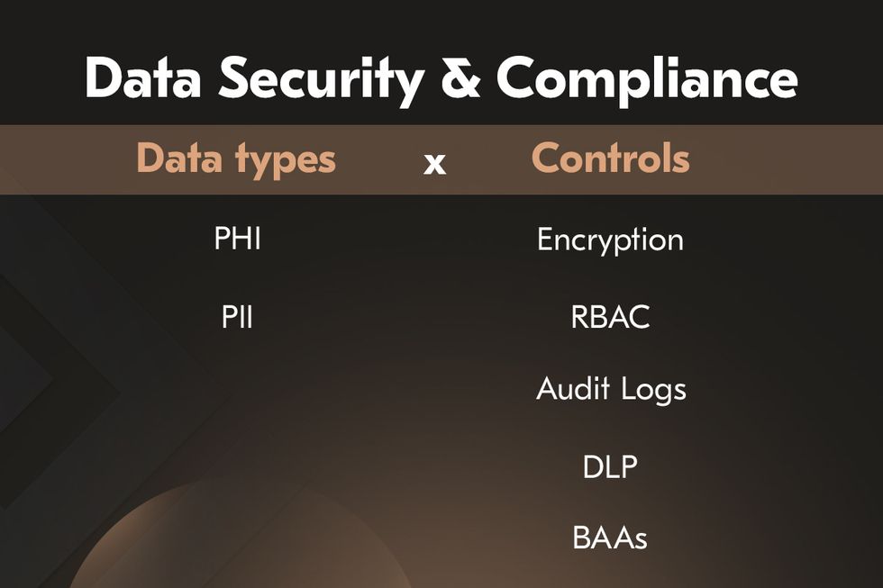Click the white "Data" word in the title
The width and height of the screenshot is (883, 588).
(145, 77)
